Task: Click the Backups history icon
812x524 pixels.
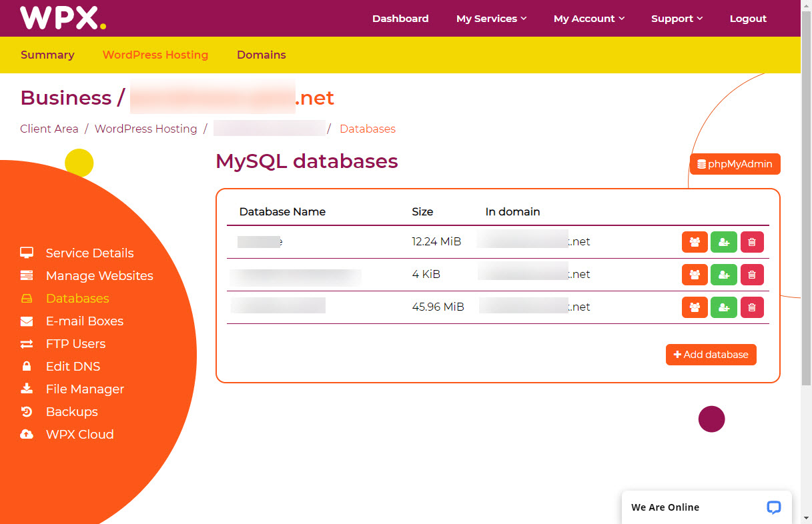Action: pyautogui.click(x=27, y=411)
